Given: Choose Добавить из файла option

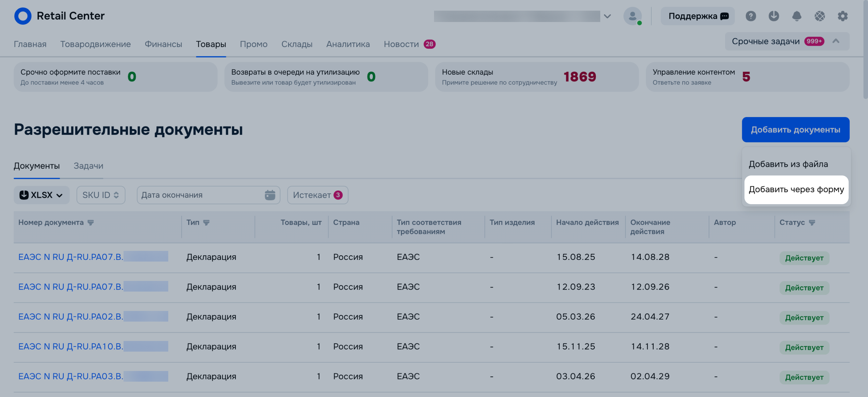Looking at the screenshot, I should [x=788, y=164].
